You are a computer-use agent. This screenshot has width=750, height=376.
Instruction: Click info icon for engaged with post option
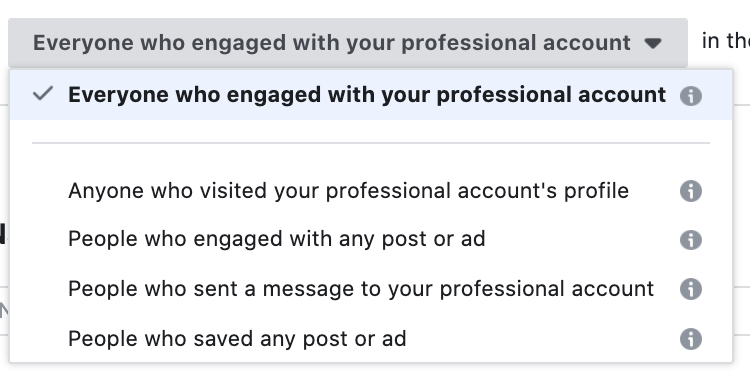pyautogui.click(x=691, y=240)
